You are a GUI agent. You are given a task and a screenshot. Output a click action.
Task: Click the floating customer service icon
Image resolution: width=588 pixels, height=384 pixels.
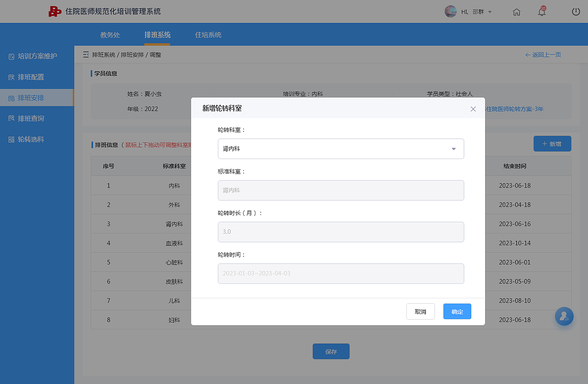coord(564,316)
